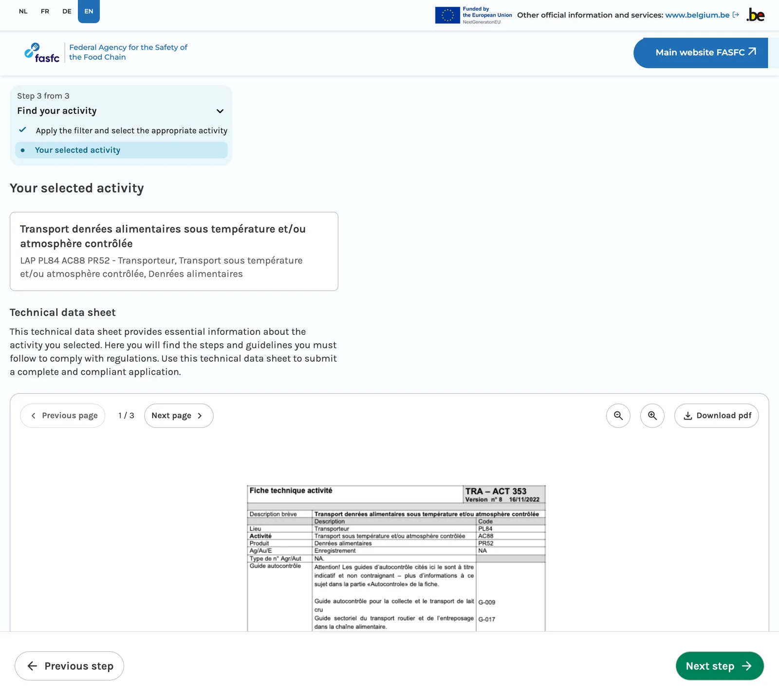This screenshot has width=779, height=700.
Task: Click the European Union flag logo
Action: point(447,15)
